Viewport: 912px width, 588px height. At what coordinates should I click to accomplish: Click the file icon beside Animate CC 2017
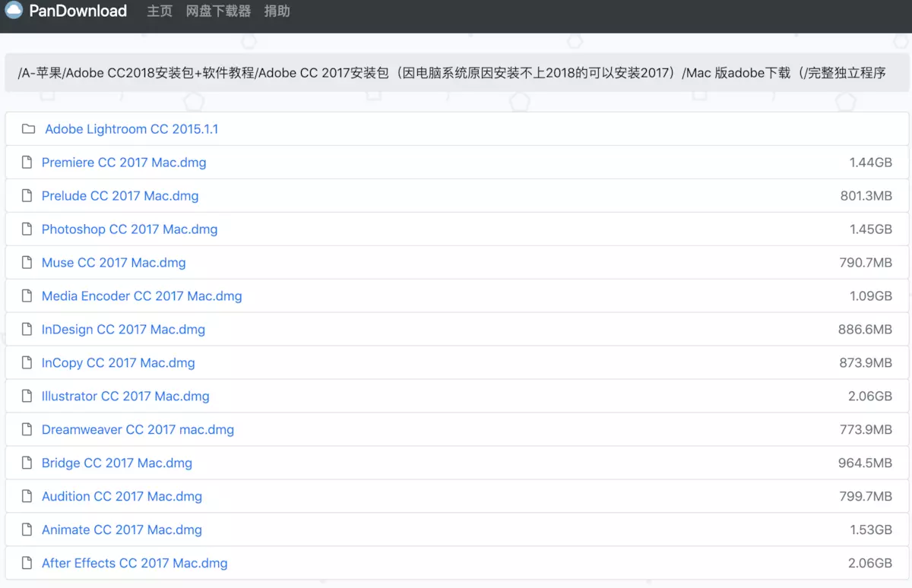tap(27, 530)
